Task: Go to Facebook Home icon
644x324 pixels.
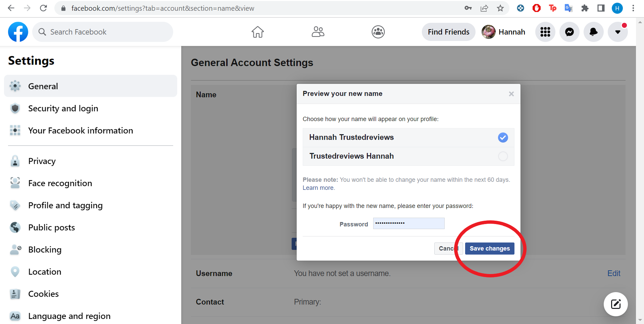Action: pyautogui.click(x=258, y=32)
